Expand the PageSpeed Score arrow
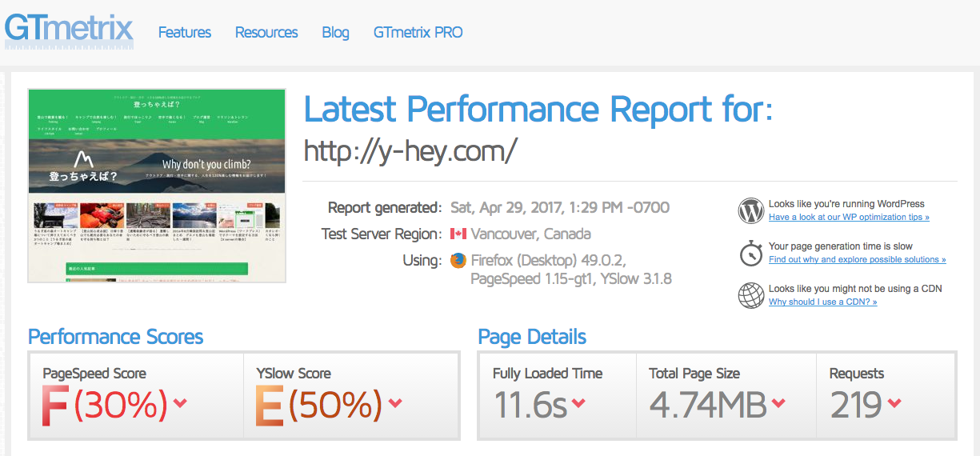980x456 pixels. point(180,403)
